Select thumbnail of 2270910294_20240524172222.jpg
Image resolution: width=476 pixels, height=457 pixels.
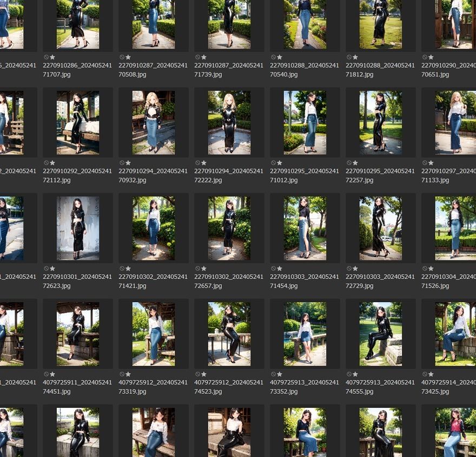point(229,123)
